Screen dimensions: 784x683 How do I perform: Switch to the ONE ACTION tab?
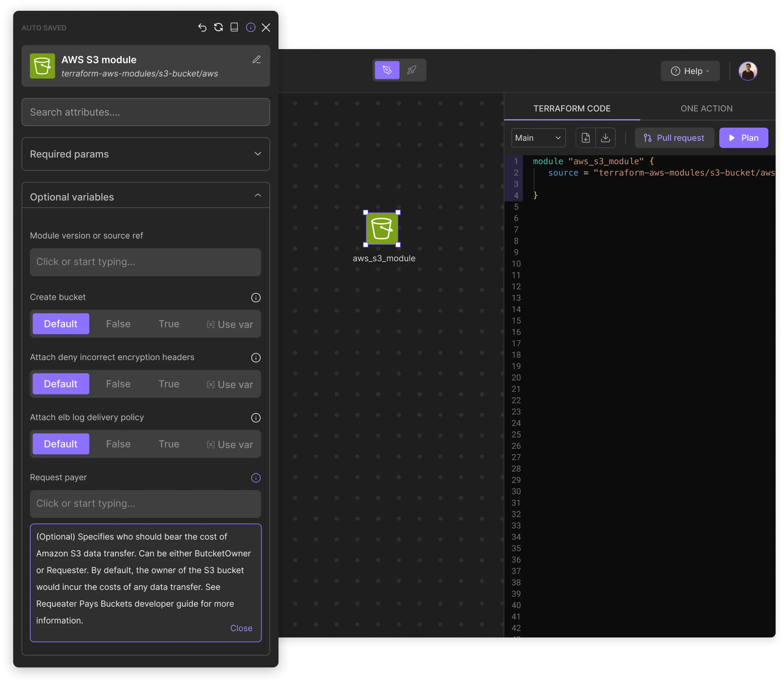click(x=706, y=109)
